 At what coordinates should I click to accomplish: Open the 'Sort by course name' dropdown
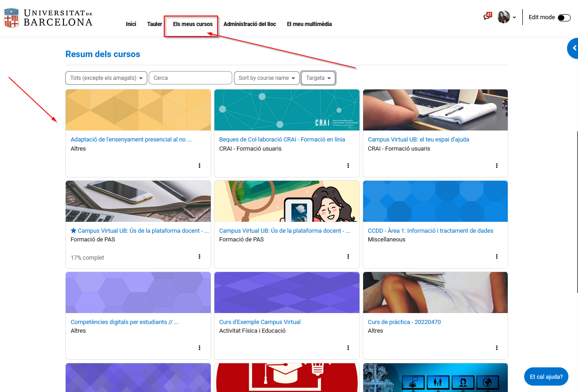(x=266, y=78)
